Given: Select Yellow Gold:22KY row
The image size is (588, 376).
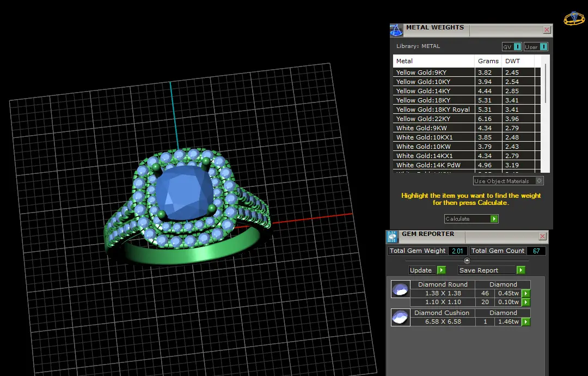Looking at the screenshot, I should pos(467,119).
